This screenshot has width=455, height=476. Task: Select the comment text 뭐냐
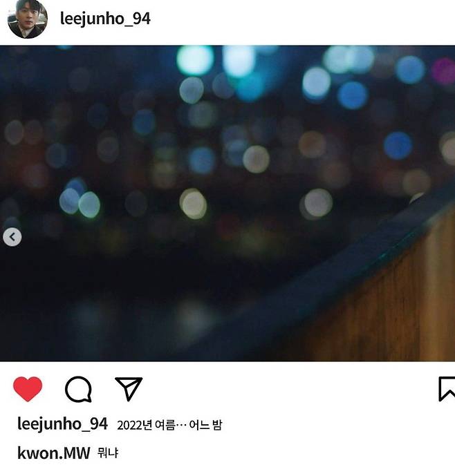[x=108, y=453]
